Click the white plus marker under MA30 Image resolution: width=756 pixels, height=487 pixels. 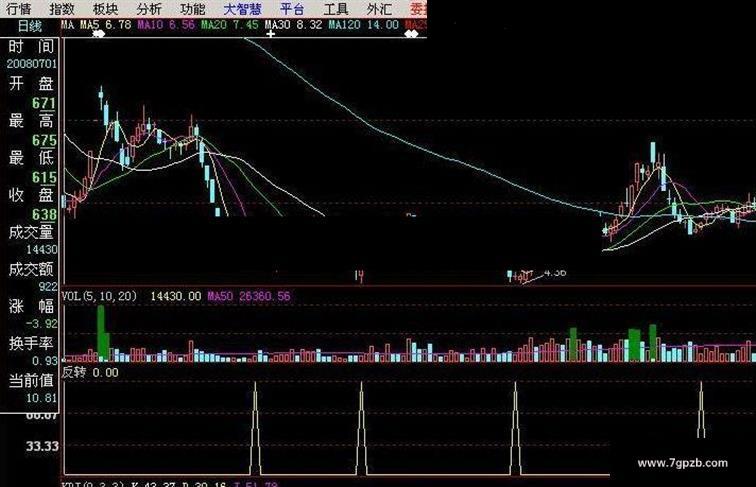pos(270,34)
